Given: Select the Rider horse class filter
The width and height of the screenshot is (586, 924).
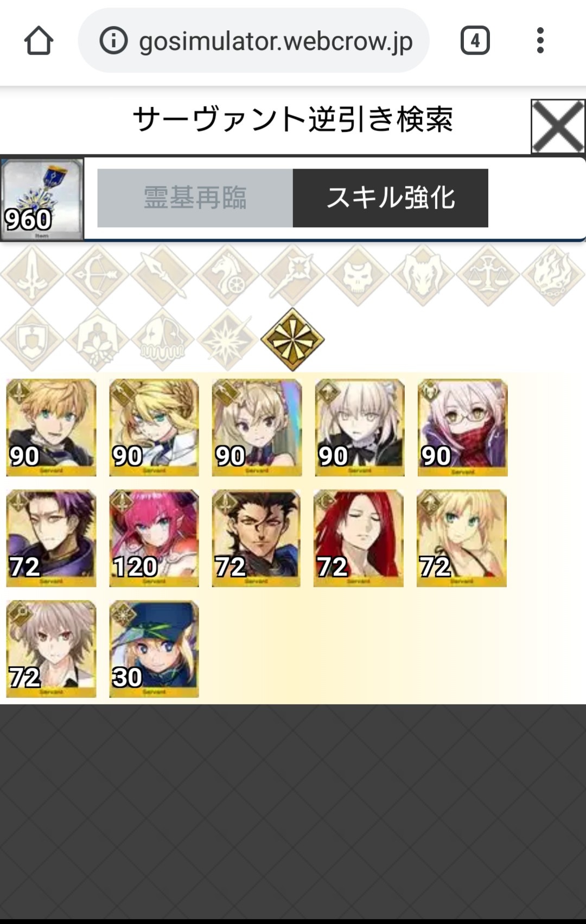Looking at the screenshot, I should (227, 274).
